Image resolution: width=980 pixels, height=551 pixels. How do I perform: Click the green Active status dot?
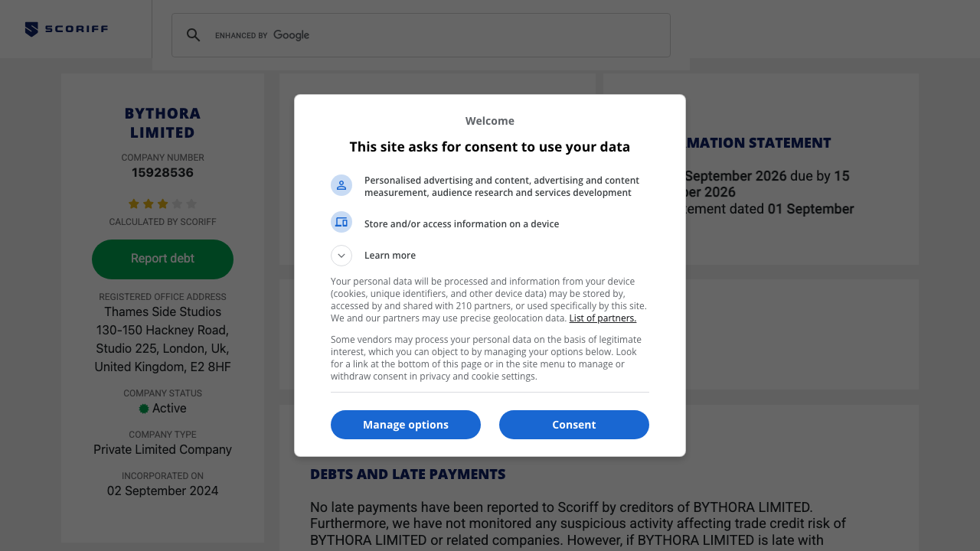[x=143, y=409]
